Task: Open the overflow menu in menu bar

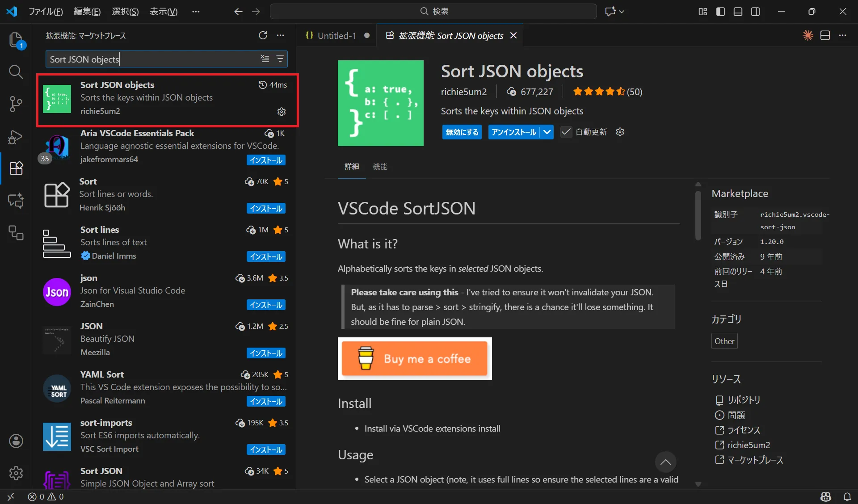Action: 196,12
